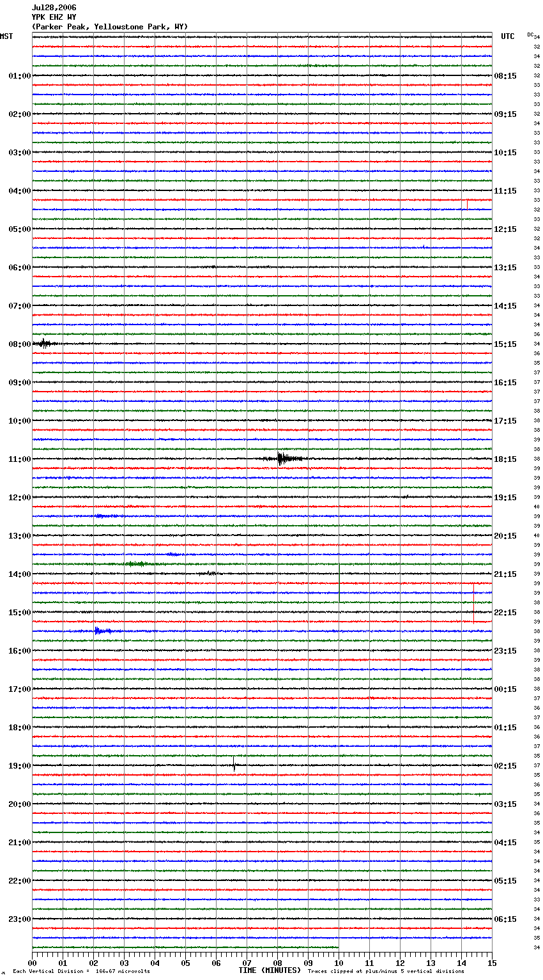The image size is (543, 980).
Task: Select the 01:00 MST time label
Action: pos(20,76)
